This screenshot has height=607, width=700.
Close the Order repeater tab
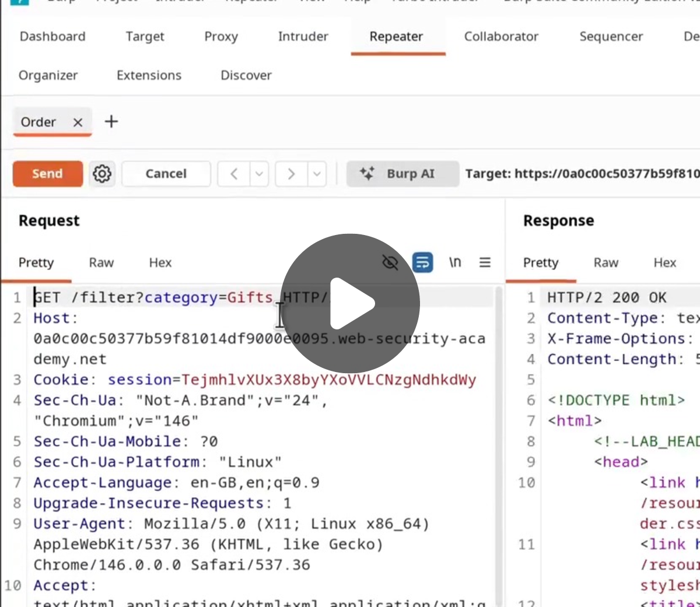pos(78,122)
